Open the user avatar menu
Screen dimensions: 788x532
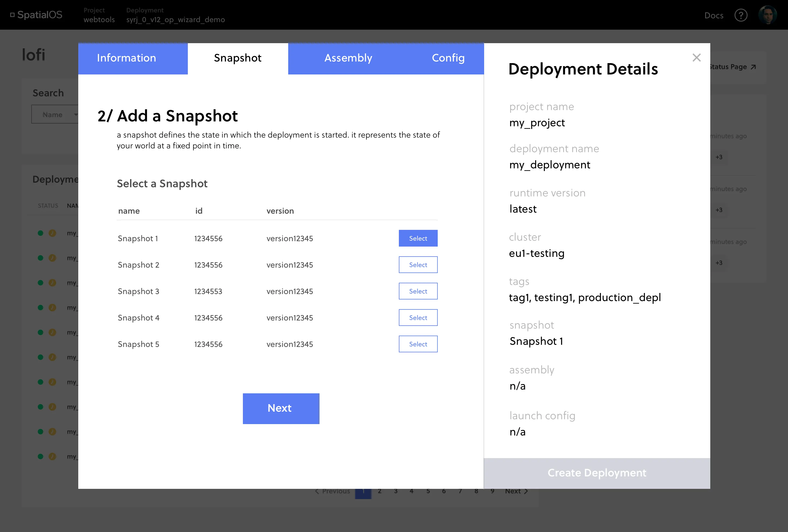(x=767, y=15)
